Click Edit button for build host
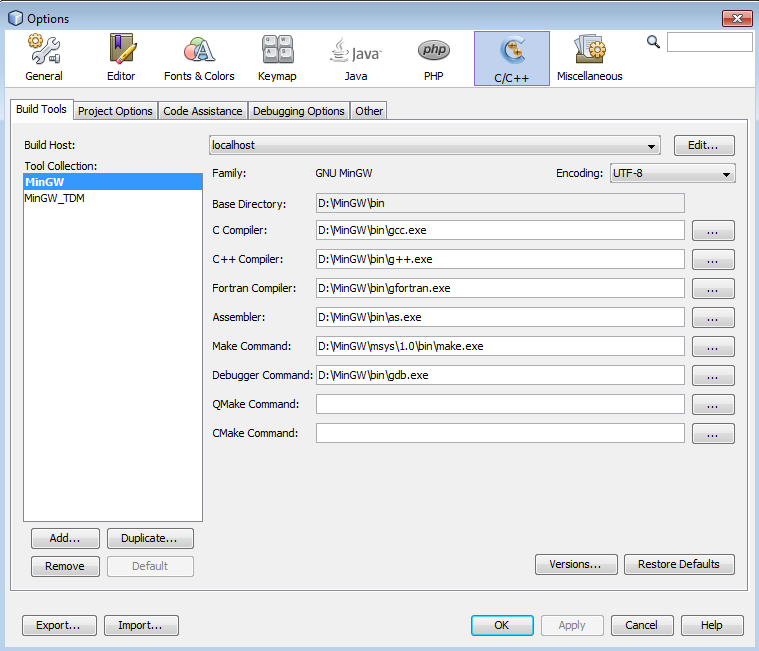 pyautogui.click(x=704, y=145)
